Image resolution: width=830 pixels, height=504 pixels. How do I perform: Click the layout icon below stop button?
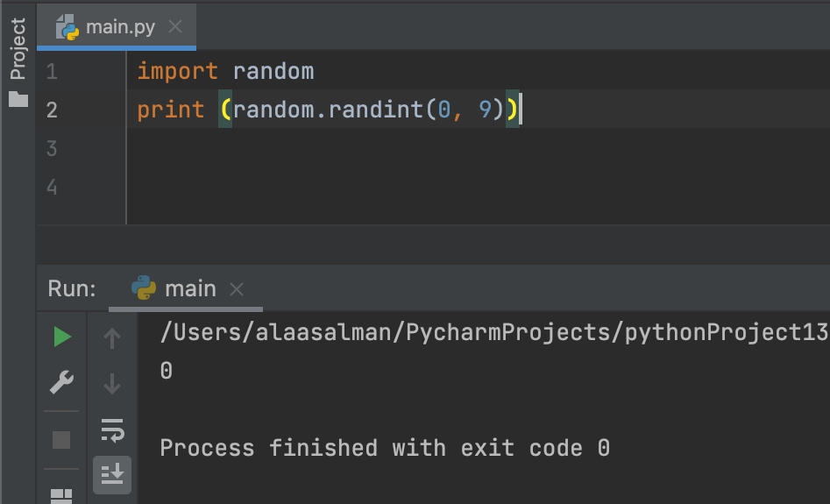61,496
